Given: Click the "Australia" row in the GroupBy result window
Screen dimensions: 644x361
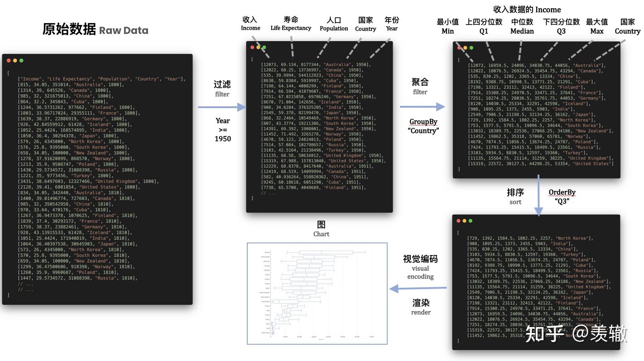Looking at the screenshot, I should coord(537,66).
